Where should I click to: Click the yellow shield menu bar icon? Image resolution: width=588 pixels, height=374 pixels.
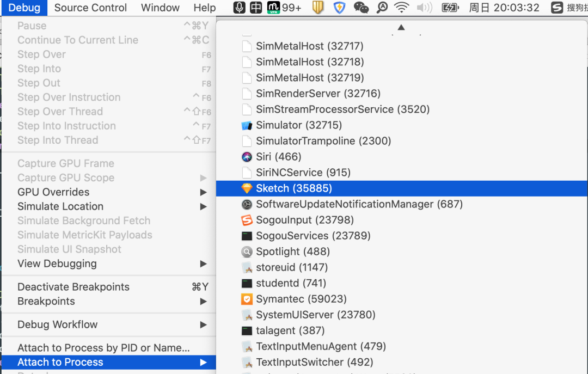(x=317, y=8)
